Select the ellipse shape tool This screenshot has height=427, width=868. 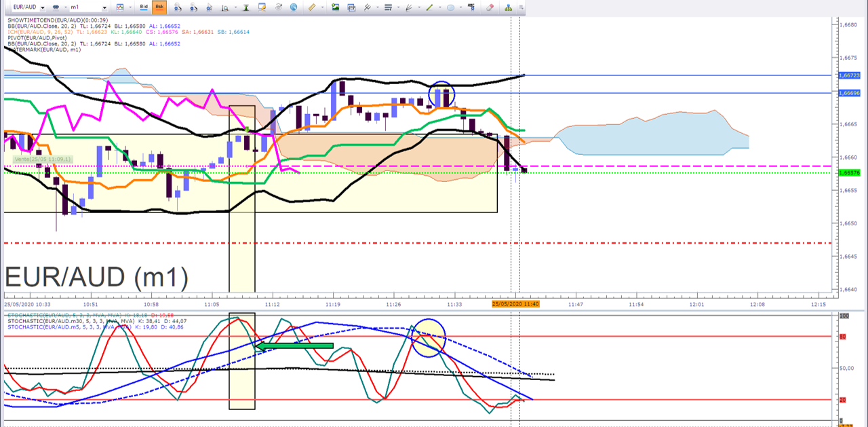pos(450,7)
